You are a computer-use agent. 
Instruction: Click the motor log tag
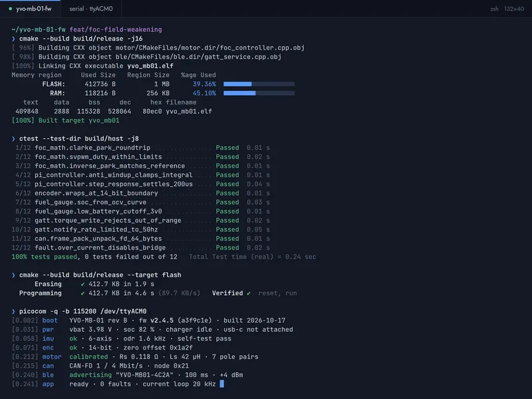(x=52, y=357)
